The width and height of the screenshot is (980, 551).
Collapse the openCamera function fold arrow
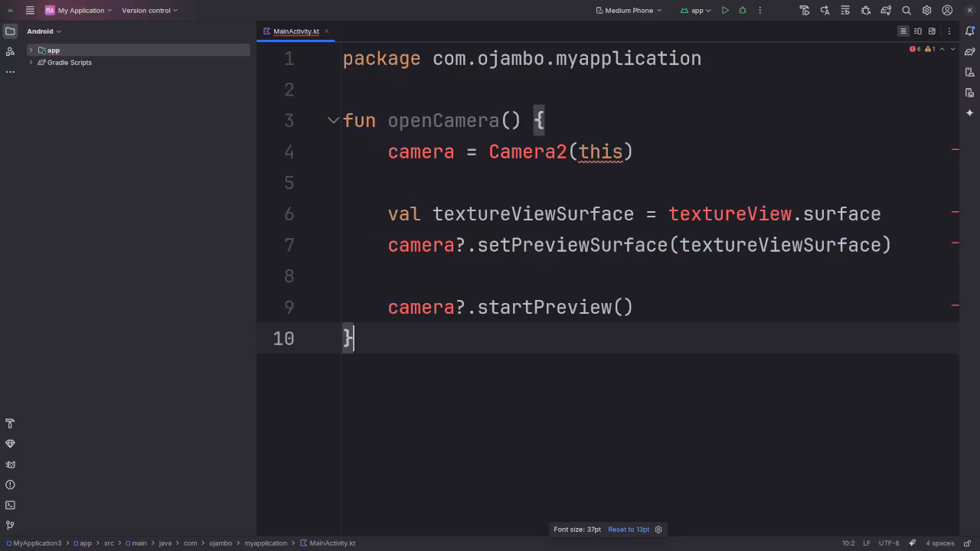tap(333, 120)
